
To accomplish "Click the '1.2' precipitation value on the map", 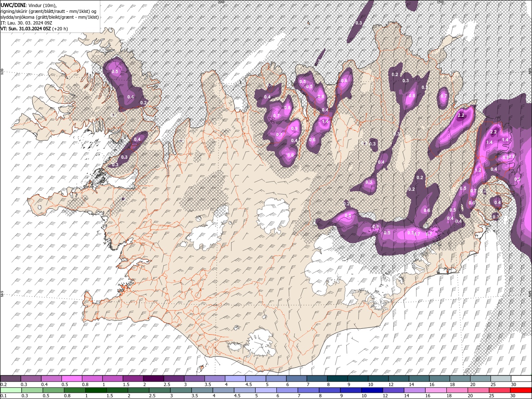I will click(478, 170).
